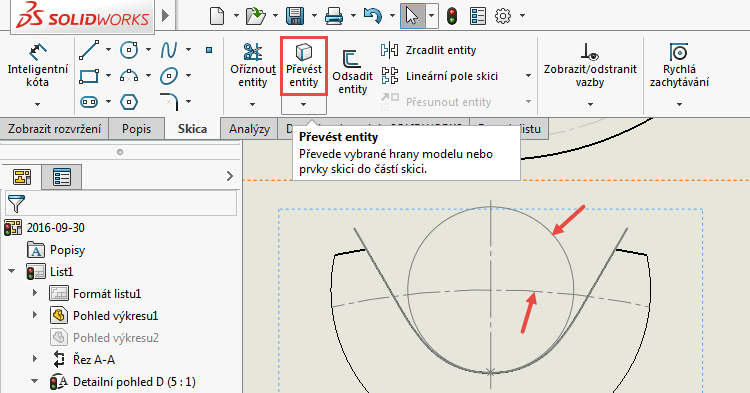Image resolution: width=750 pixels, height=393 pixels.
Task: Select Pohled výkresu2 tree item
Action: (104, 338)
